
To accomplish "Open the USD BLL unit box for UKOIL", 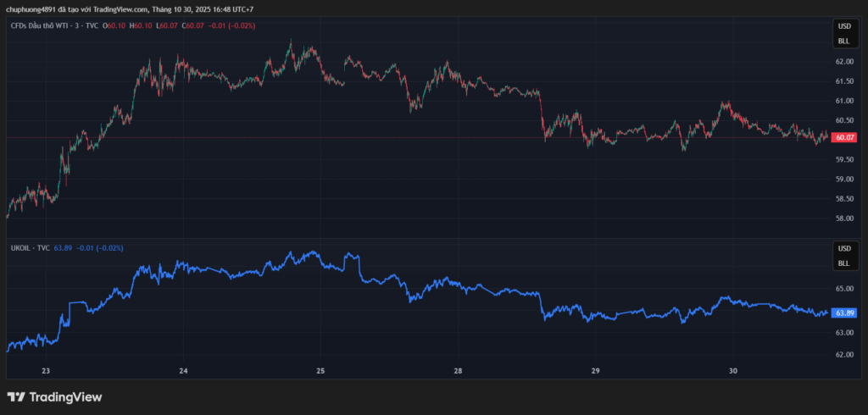I will pos(843,256).
